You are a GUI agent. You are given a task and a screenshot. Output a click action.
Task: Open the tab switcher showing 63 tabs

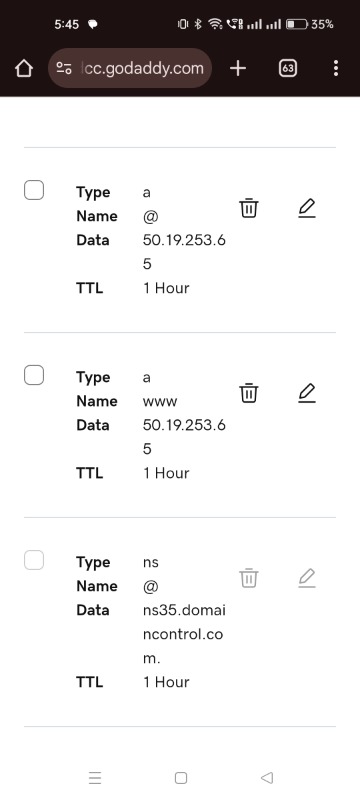pyautogui.click(x=288, y=68)
